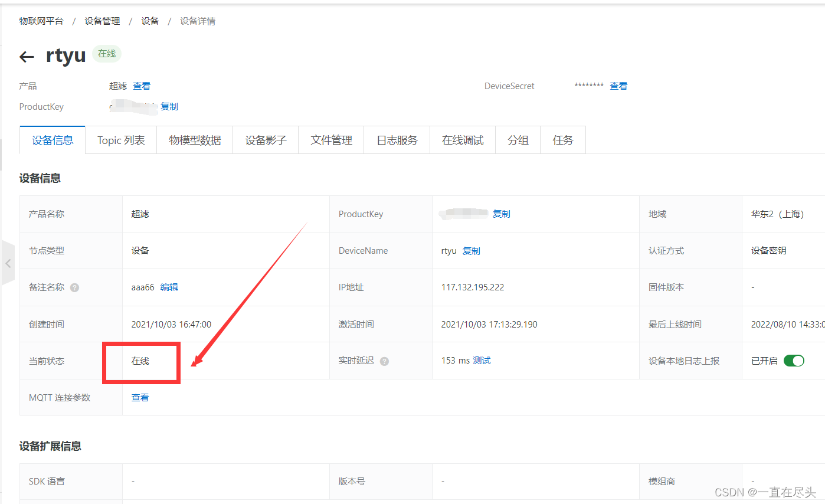Click the SDK 语言 label
The image size is (825, 504).
(x=47, y=482)
